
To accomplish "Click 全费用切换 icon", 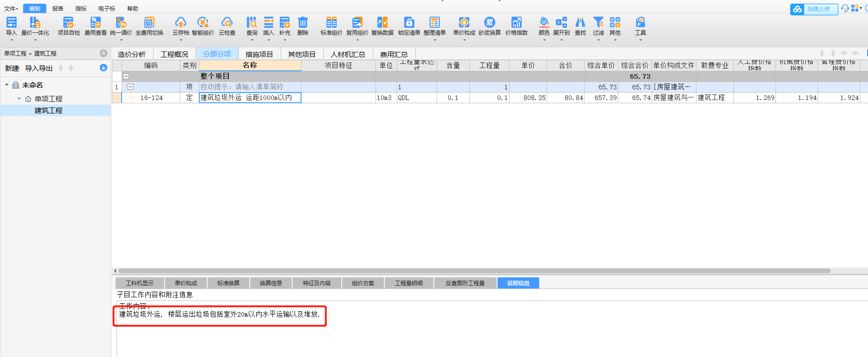I will click(x=149, y=22).
